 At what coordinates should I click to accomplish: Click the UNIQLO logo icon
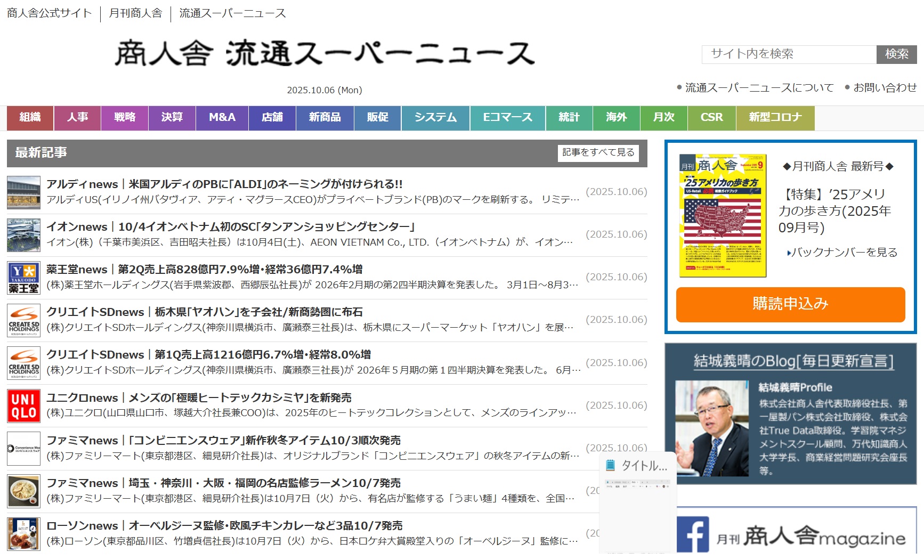23,406
